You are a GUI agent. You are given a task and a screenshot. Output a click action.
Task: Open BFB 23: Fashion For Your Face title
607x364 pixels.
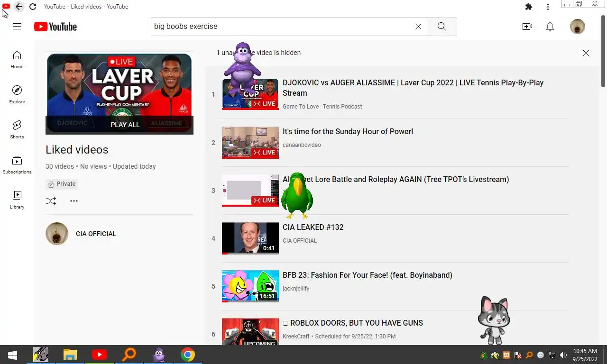pos(368,275)
